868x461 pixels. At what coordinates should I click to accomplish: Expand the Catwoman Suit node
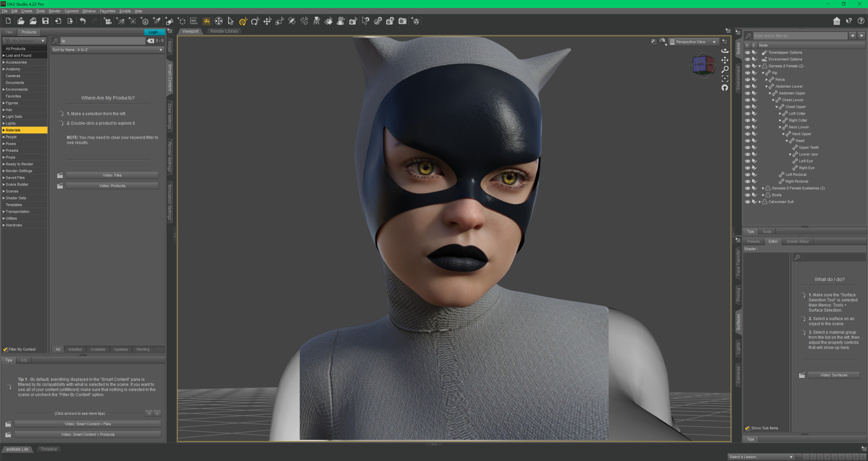tap(759, 202)
